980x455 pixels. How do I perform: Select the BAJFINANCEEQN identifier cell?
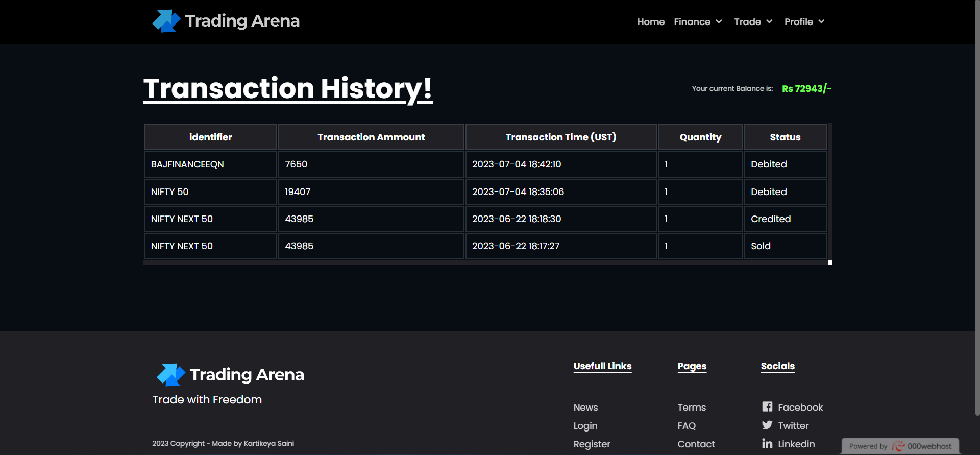[x=210, y=164]
